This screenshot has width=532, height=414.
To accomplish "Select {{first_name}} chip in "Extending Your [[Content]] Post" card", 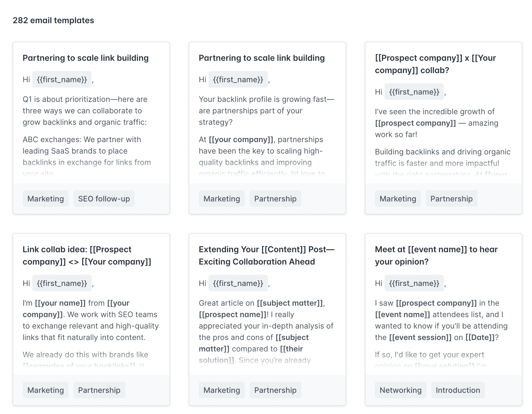I will click(x=238, y=283).
